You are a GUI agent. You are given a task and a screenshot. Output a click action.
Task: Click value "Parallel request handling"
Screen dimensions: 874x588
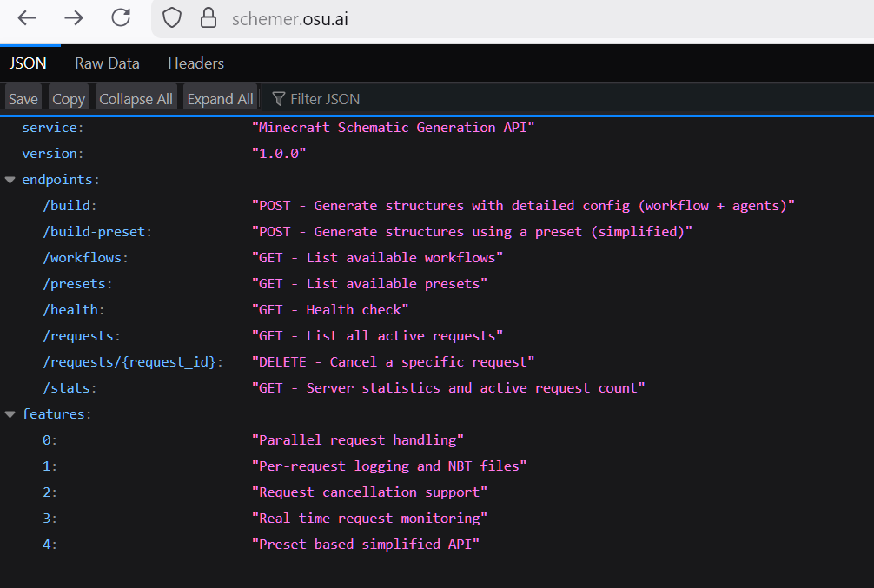(x=357, y=440)
